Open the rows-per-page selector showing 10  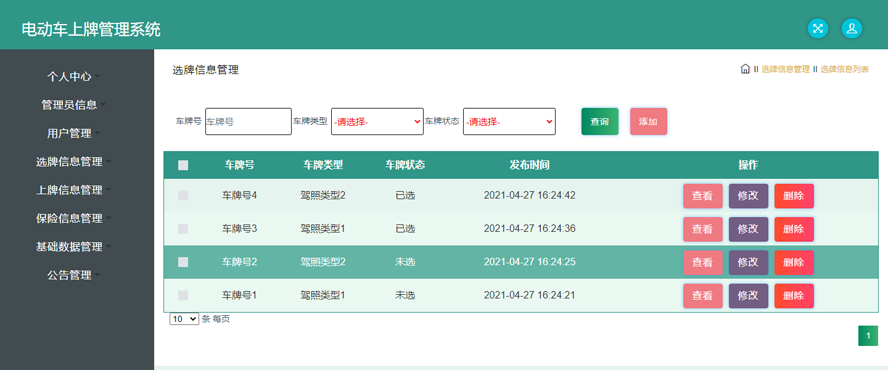(184, 319)
